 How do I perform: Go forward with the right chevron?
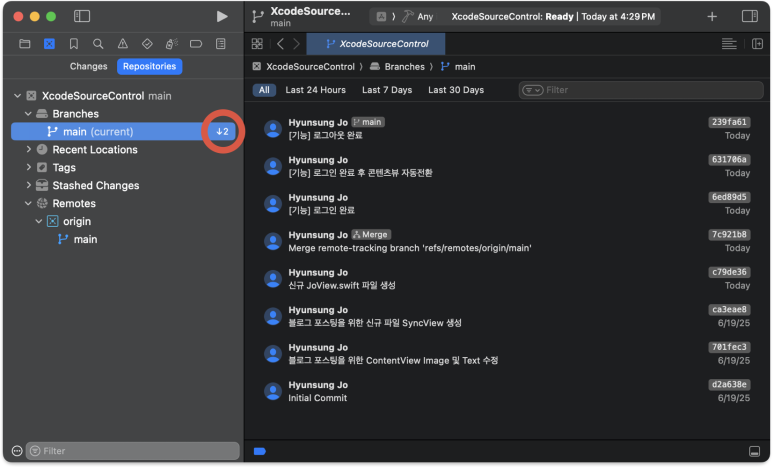coord(296,44)
